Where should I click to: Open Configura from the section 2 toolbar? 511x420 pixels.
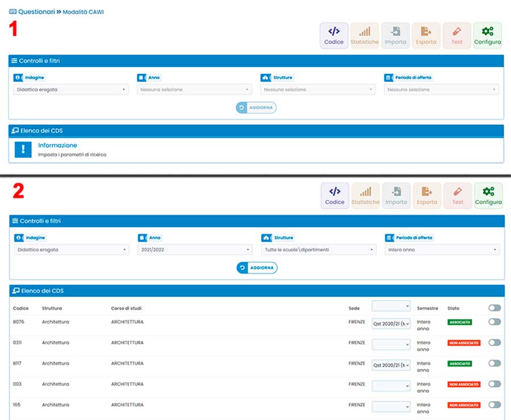pyautogui.click(x=488, y=195)
